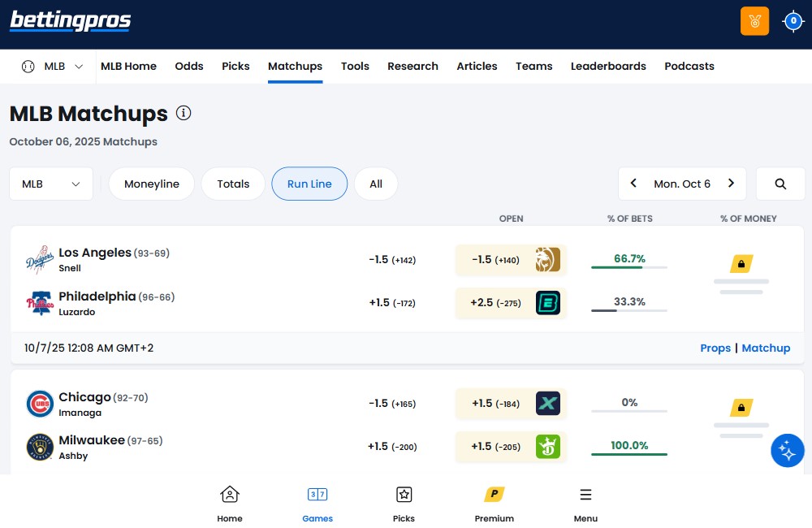Click the orange medal rewards icon

(754, 21)
